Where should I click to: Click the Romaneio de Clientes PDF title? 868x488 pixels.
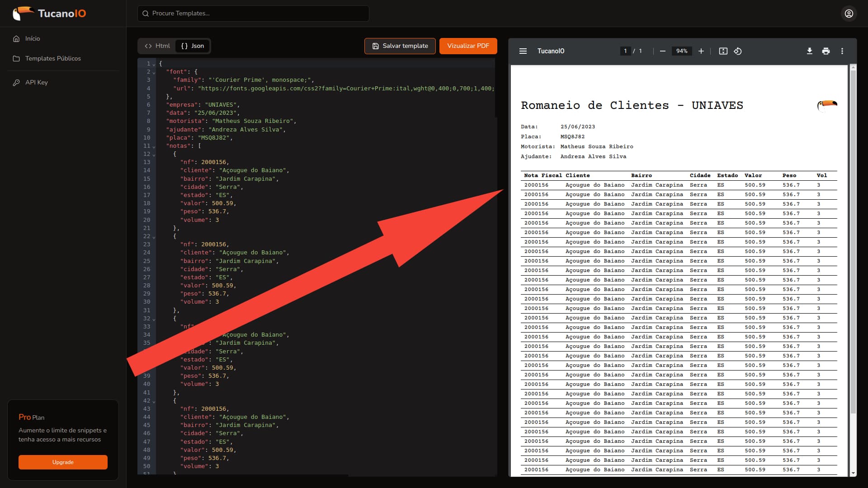(x=632, y=105)
